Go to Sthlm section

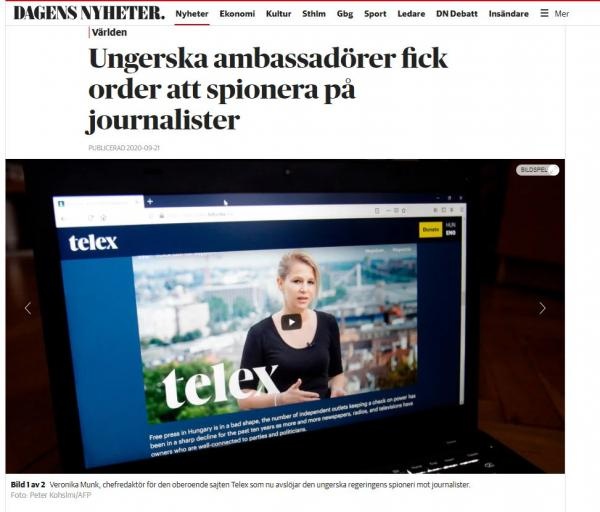[x=314, y=14]
